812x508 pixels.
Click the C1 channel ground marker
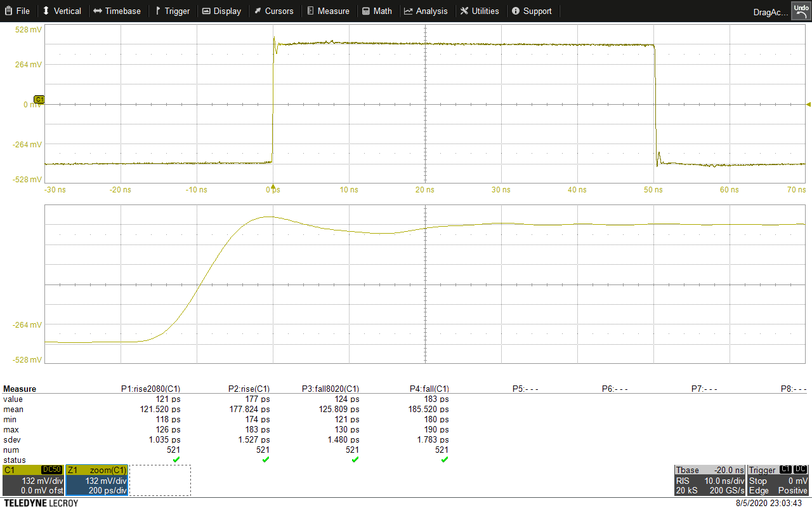39,100
